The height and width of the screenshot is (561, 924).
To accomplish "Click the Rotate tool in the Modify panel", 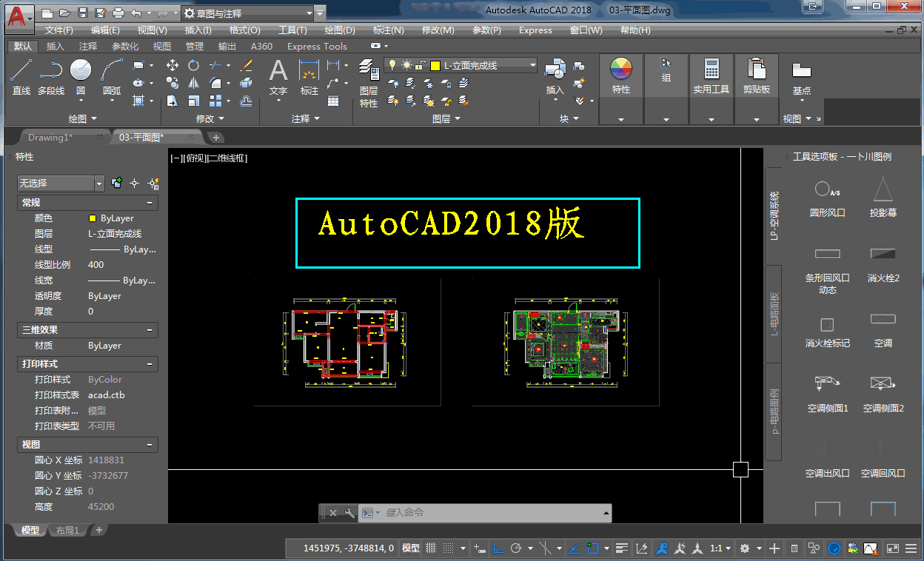I will click(193, 65).
